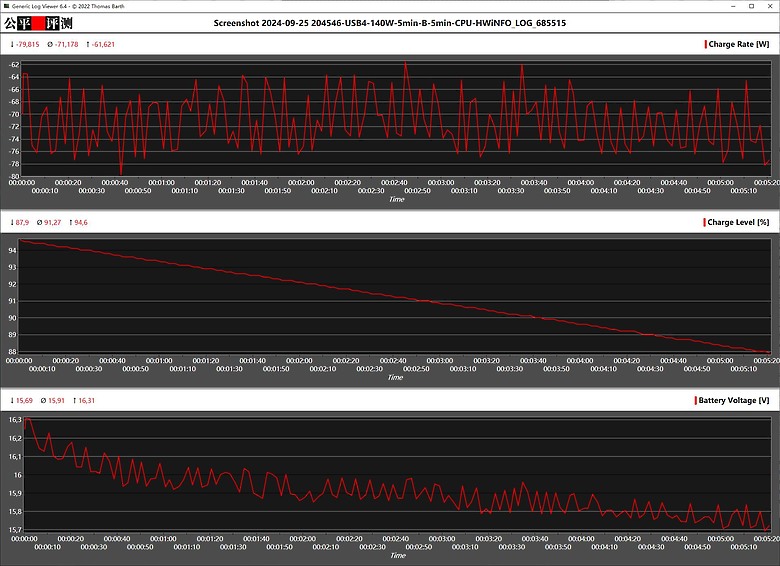
Task: Click 00:03:00 time tick on Battery Voltage chart
Action: [x=442, y=539]
